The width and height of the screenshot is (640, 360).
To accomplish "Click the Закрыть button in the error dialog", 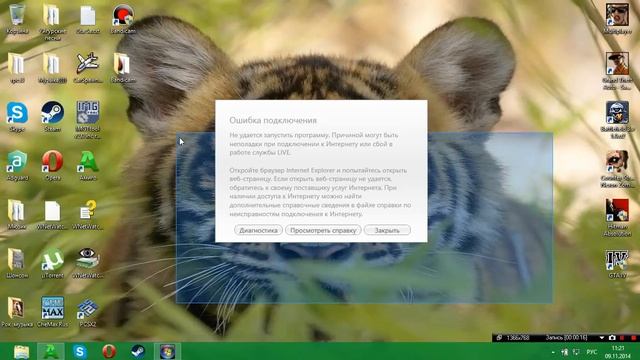I will [x=387, y=230].
